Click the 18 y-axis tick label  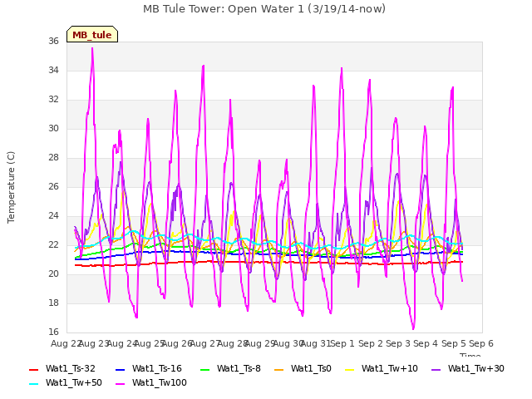click(53, 303)
